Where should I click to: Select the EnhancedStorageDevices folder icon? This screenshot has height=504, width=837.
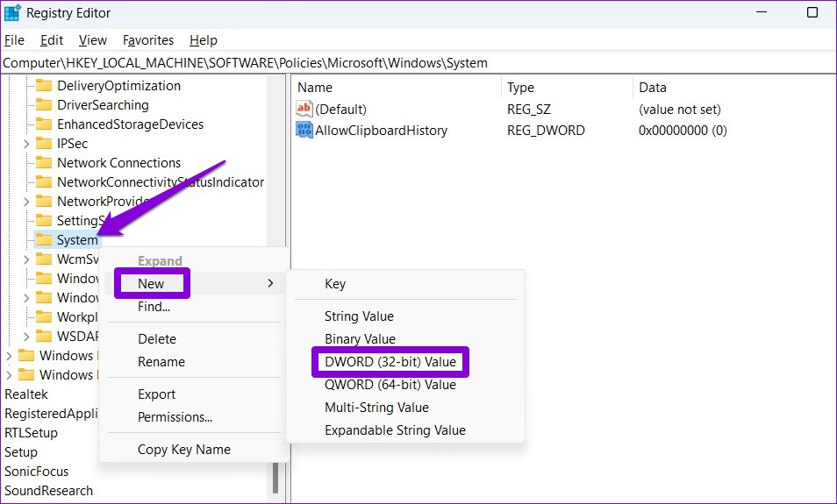[x=44, y=124]
